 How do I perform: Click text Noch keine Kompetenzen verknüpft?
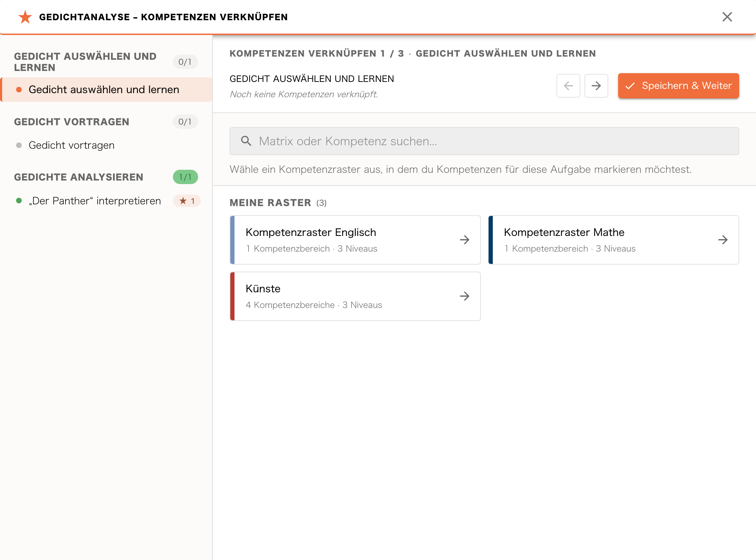pyautogui.click(x=304, y=94)
